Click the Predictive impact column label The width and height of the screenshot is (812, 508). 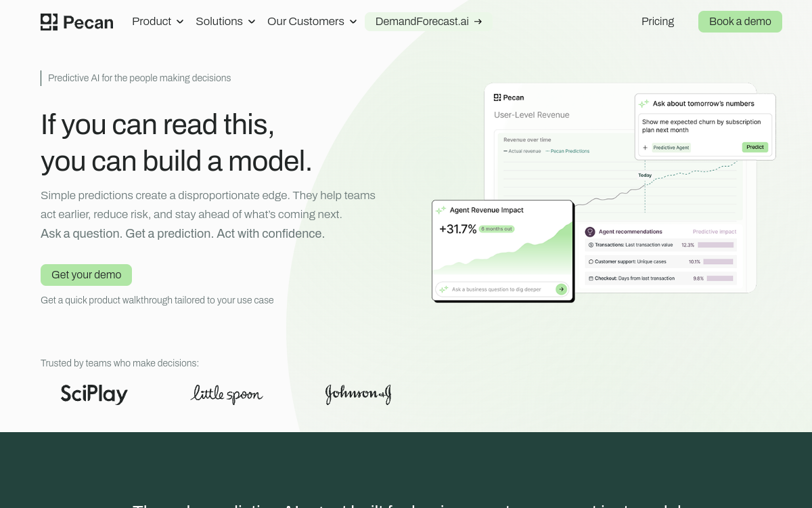coord(715,232)
